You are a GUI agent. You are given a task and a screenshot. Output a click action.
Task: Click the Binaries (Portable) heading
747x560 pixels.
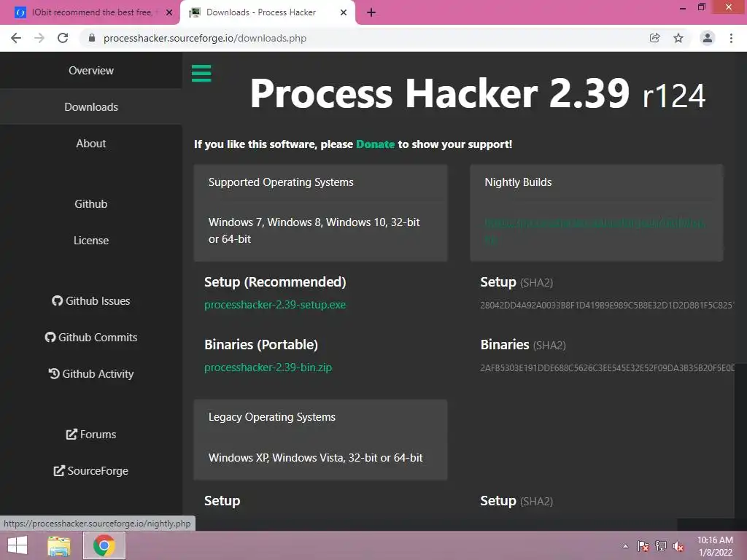click(261, 345)
